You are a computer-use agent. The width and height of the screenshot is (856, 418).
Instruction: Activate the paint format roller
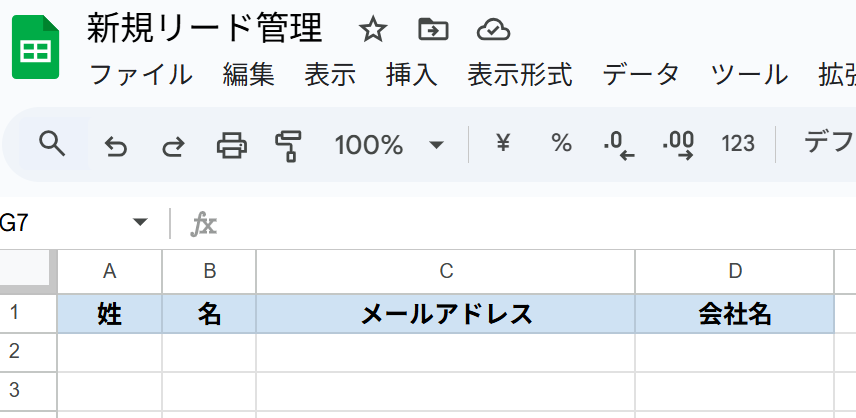[289, 146]
